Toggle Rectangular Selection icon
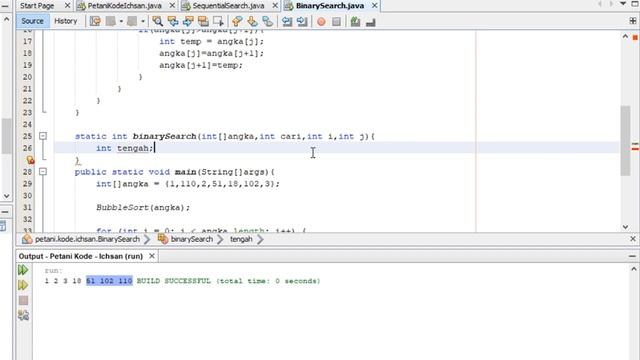 218,21
